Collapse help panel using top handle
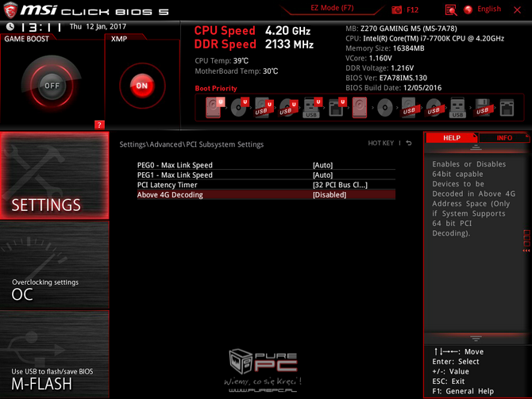This screenshot has width=532, height=399. 476,148
